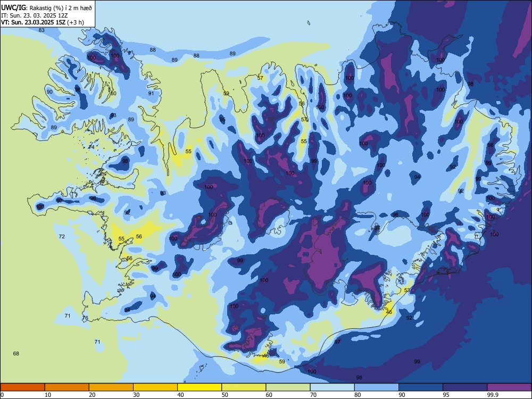Click the light blue 80–90 legend swatch

pos(377,387)
